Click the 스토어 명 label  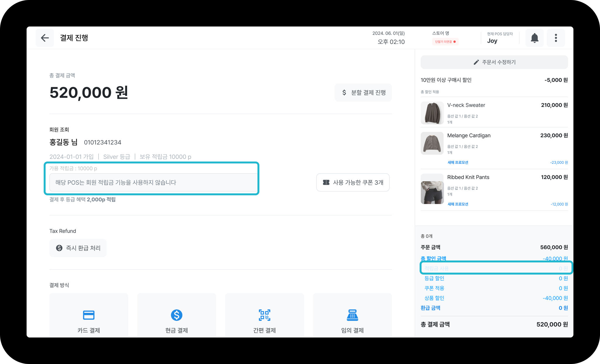click(x=441, y=33)
